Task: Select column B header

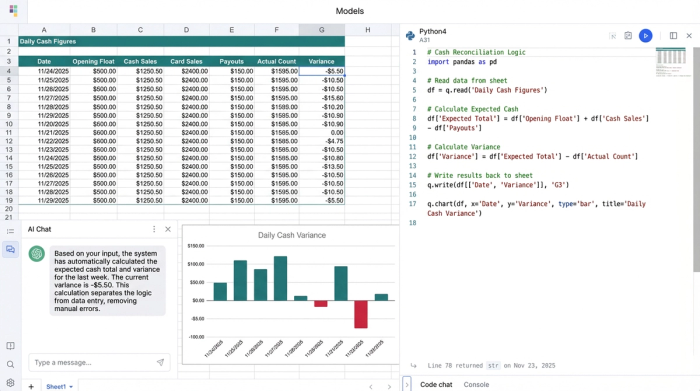Action: pos(93,30)
